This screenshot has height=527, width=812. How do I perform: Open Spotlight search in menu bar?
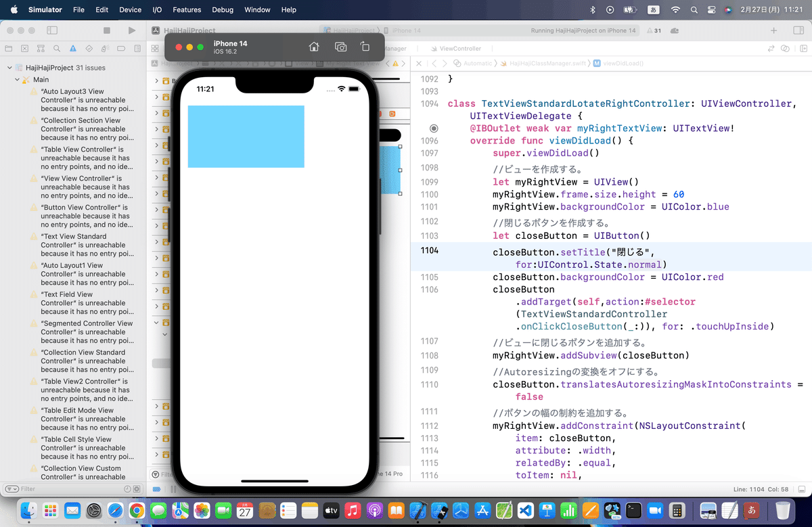coord(694,9)
